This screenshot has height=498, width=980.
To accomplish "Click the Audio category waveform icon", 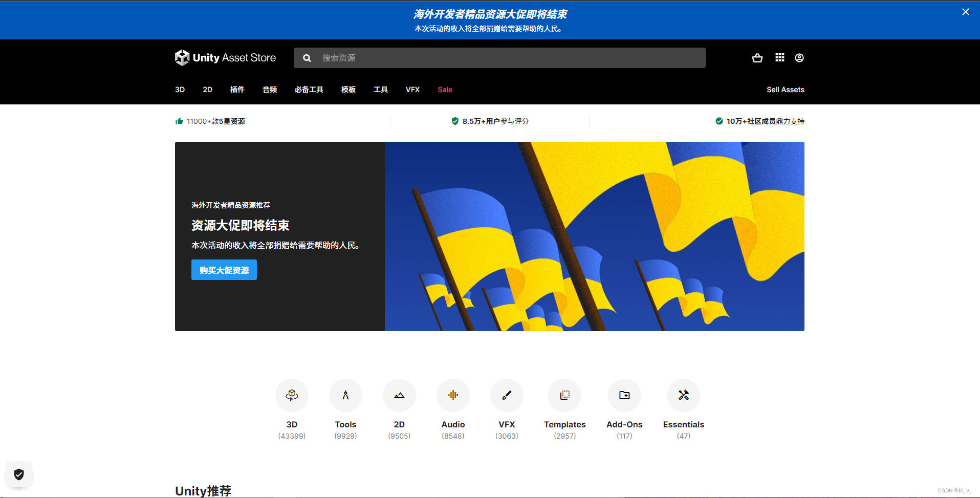I will coord(453,395).
